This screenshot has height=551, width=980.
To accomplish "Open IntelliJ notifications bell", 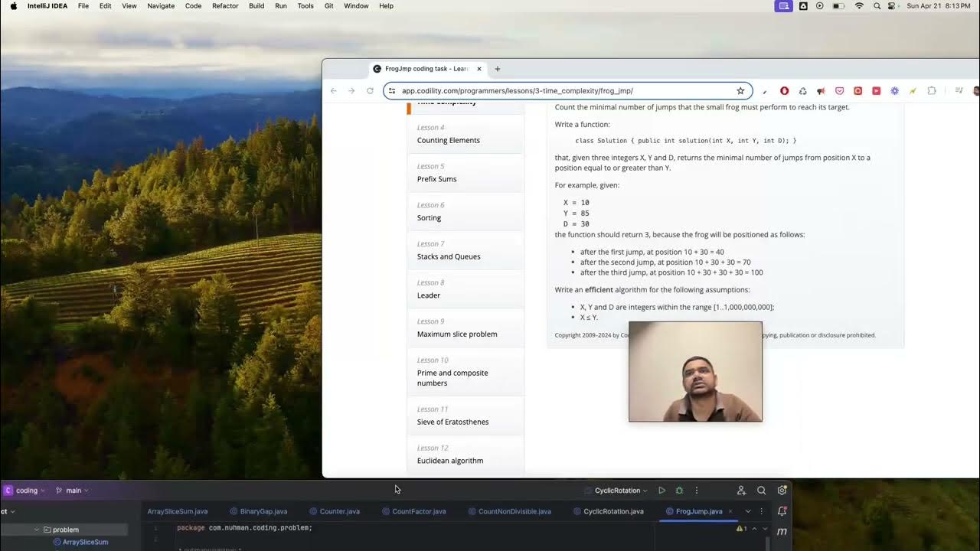I will (x=782, y=511).
